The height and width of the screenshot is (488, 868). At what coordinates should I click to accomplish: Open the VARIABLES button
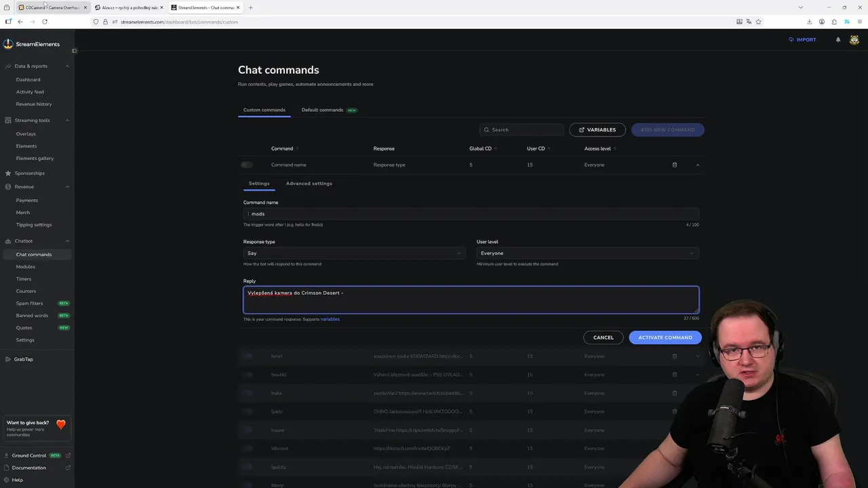click(x=597, y=129)
